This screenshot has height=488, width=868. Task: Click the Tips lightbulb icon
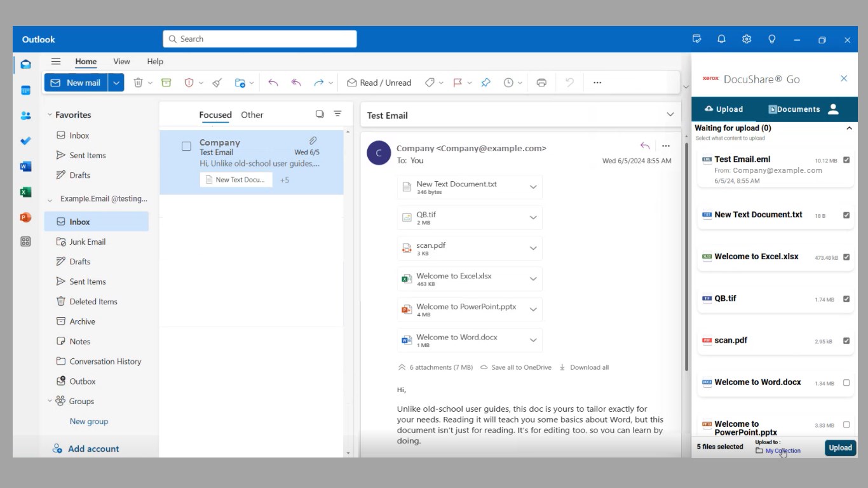click(772, 39)
